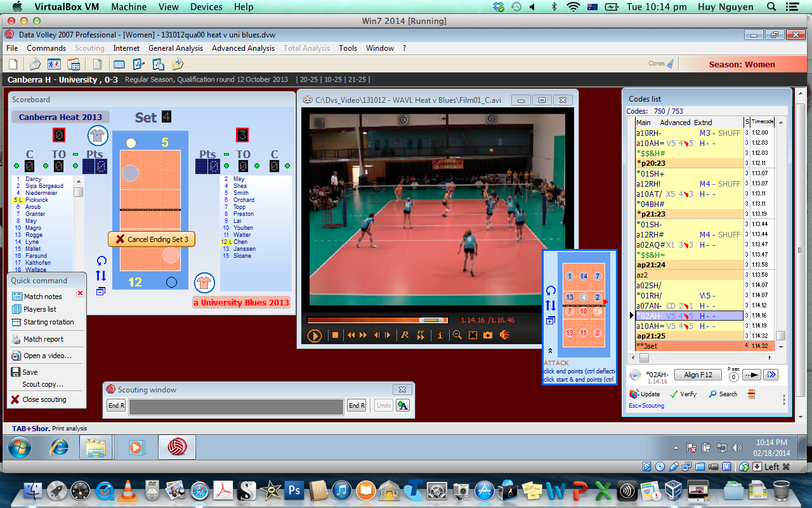Screen dimensions: 812x508
Task: Click the video progress seek bar
Action: pyautogui.click(x=377, y=320)
